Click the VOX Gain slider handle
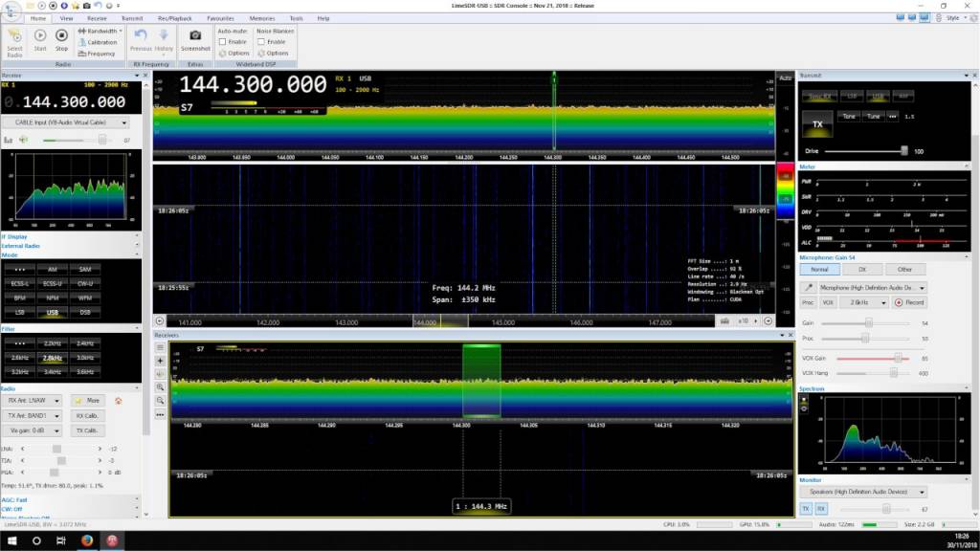Viewport: 980px width, 551px height. (x=898, y=359)
